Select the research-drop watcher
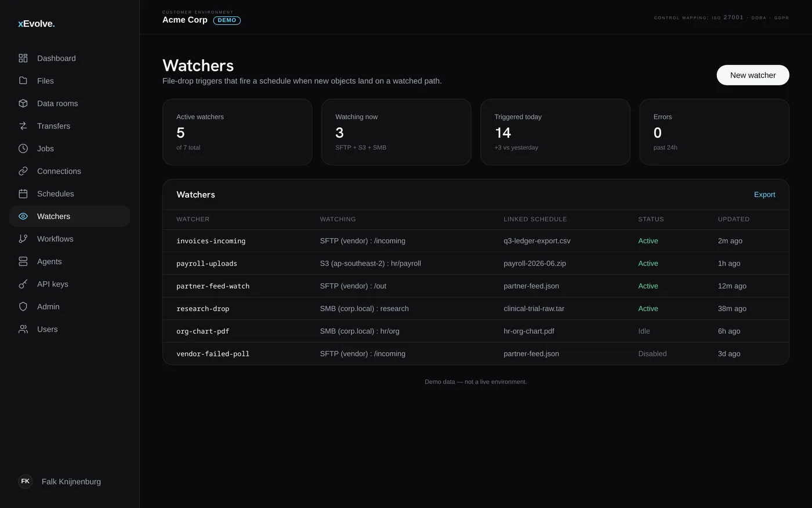Screen dimensions: 812x508 click(x=203, y=309)
